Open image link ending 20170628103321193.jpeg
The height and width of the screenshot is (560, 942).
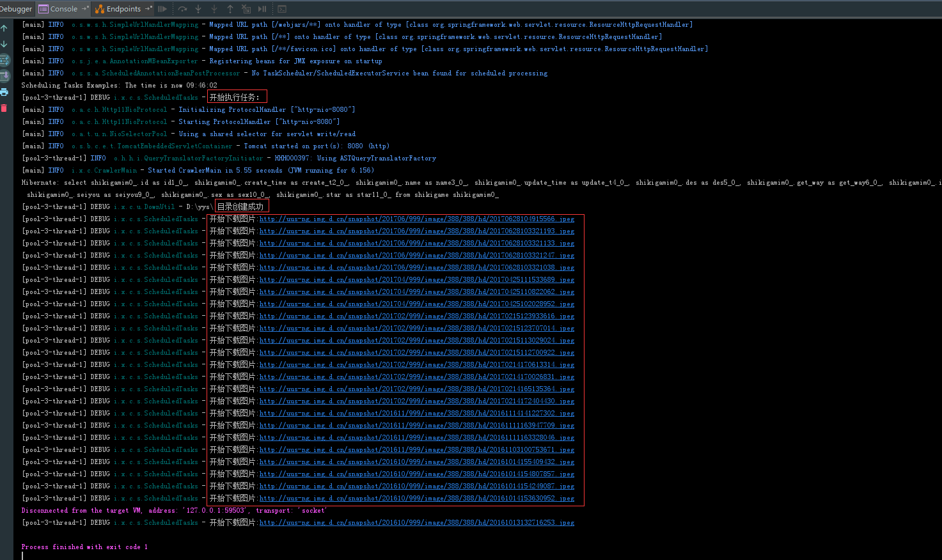pos(417,231)
